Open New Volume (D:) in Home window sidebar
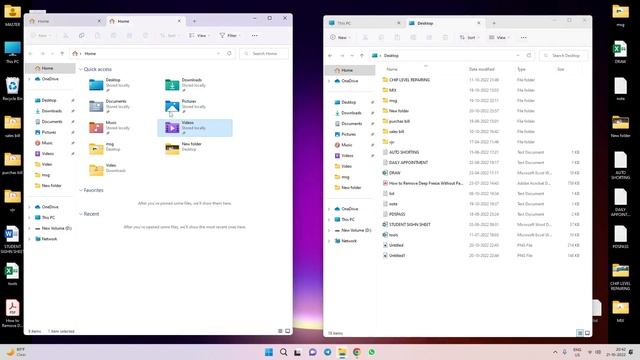640x360 pixels. [x=53, y=228]
